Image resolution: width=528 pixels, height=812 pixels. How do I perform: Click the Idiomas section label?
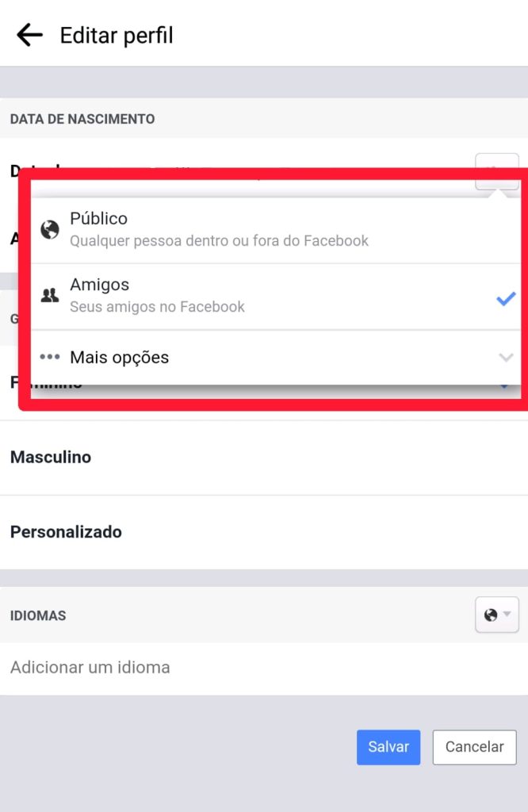tap(38, 615)
